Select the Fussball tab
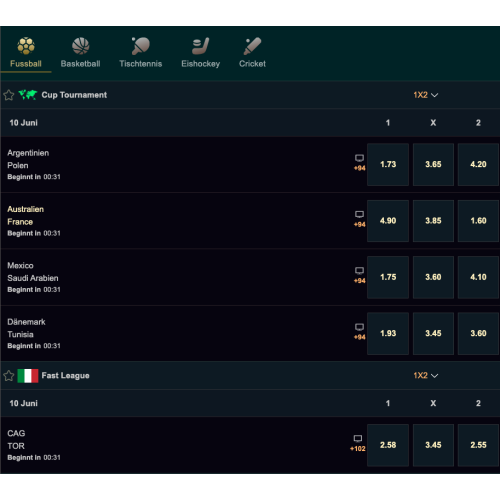The height and width of the screenshot is (500, 500). point(26,53)
